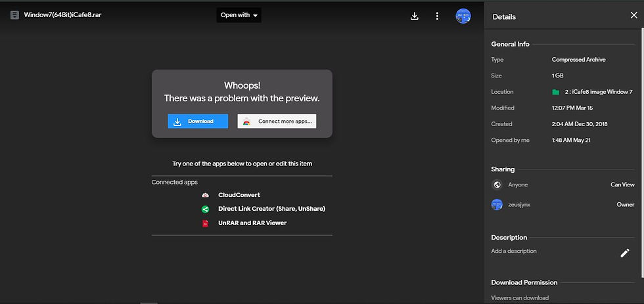This screenshot has height=304, width=644.
Task: Click the "Download Permission" heading
Action: coord(524,283)
